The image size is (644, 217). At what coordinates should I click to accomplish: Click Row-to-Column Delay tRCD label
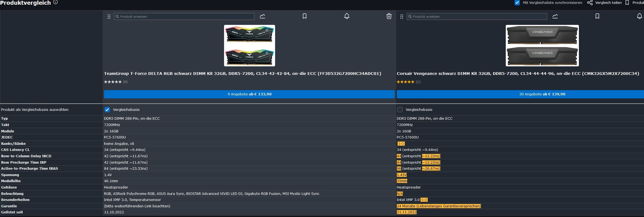pos(26,156)
